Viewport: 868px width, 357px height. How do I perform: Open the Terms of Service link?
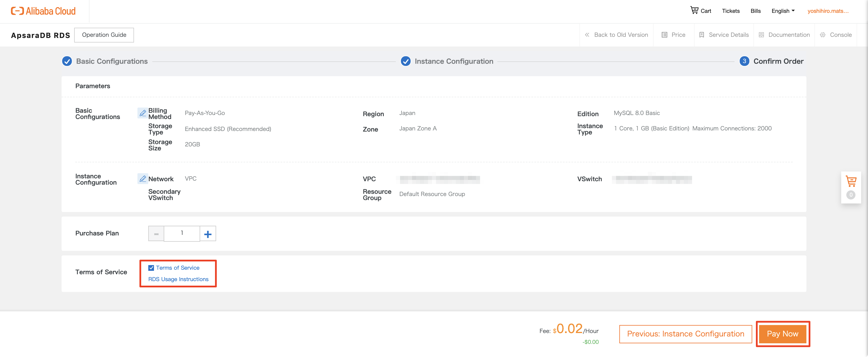click(178, 268)
